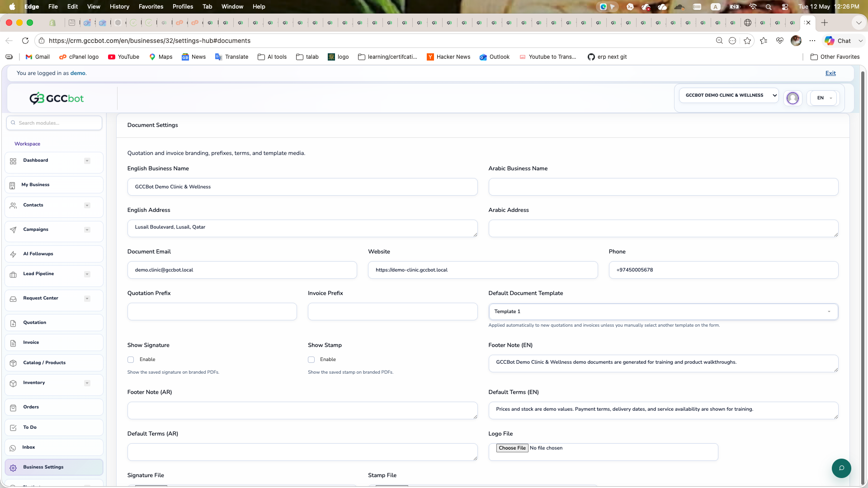Viewport: 868px width, 488px height.
Task: Enable the Show Signature checkbox
Action: (131, 360)
